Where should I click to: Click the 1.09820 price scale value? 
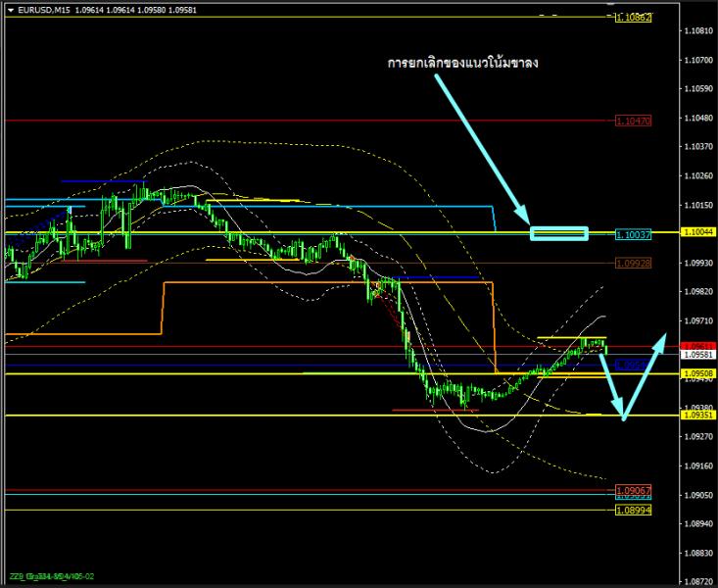(698, 291)
